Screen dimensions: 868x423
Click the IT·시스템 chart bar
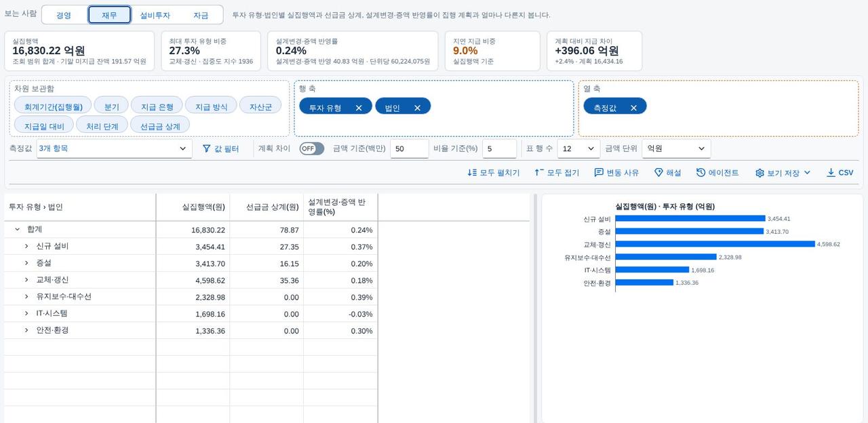pos(652,270)
